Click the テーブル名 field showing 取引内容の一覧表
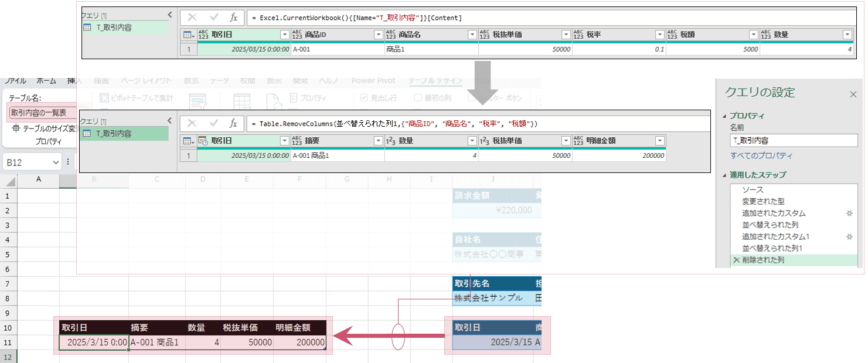Viewport: 868px width, 363px height. 41,113
